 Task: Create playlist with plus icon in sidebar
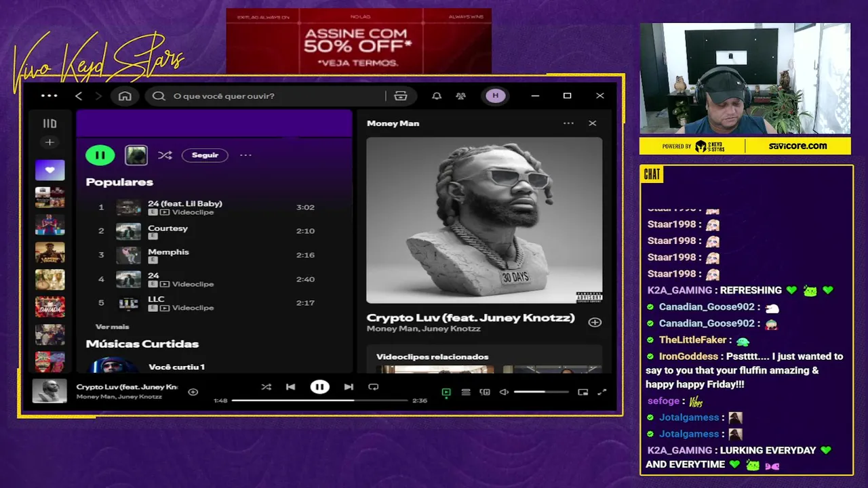point(50,142)
